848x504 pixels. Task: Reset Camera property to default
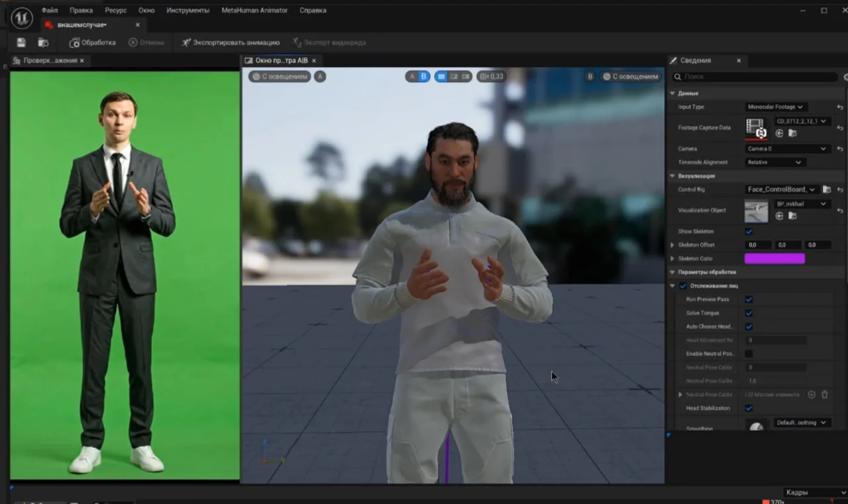[x=840, y=149]
